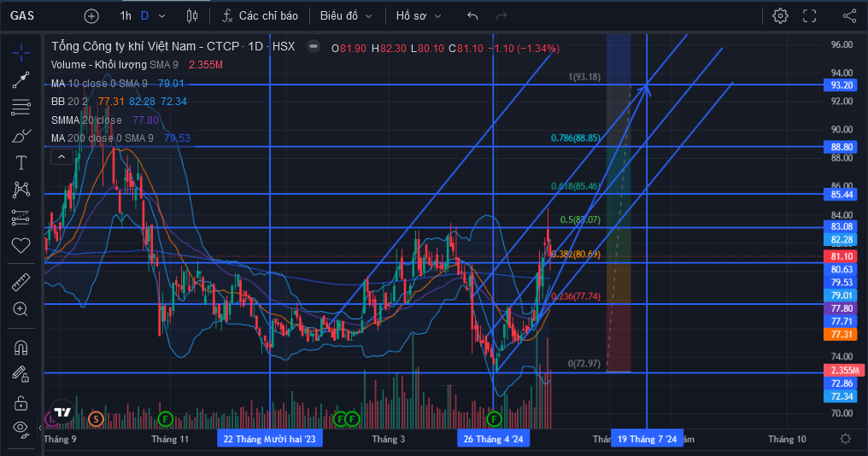Open the Fibonacci and Gann tools group
Image resolution: width=868 pixels, height=456 pixels.
[x=21, y=108]
